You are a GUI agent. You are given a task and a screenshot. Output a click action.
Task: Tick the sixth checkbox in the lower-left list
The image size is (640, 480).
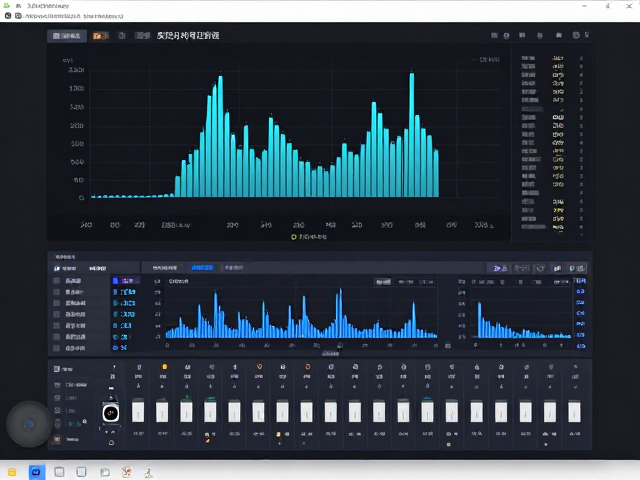coord(57,337)
